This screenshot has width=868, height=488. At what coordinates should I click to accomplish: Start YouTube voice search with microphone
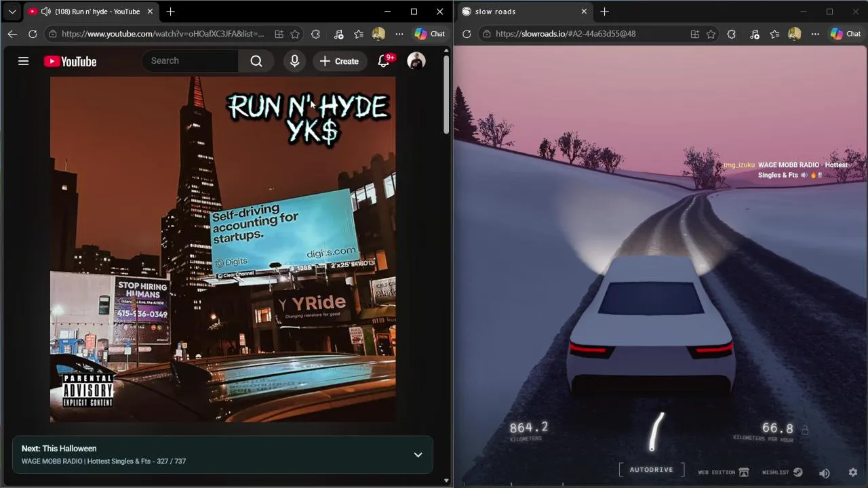pos(294,61)
